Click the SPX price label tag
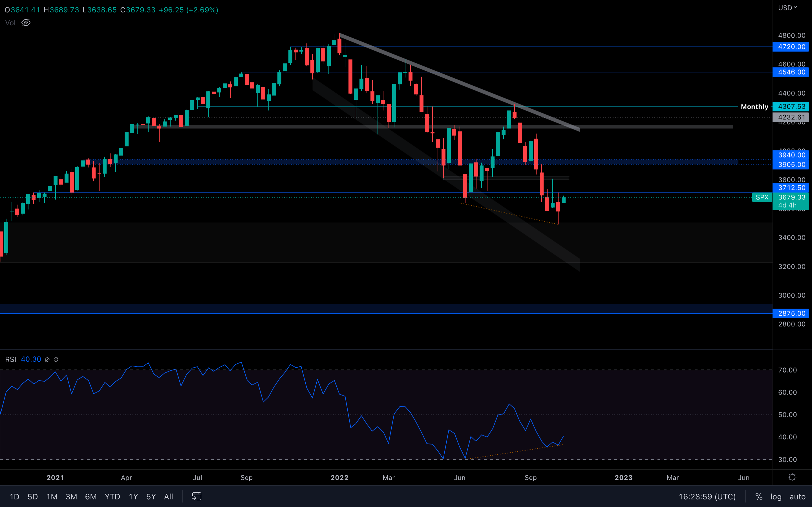 point(762,197)
